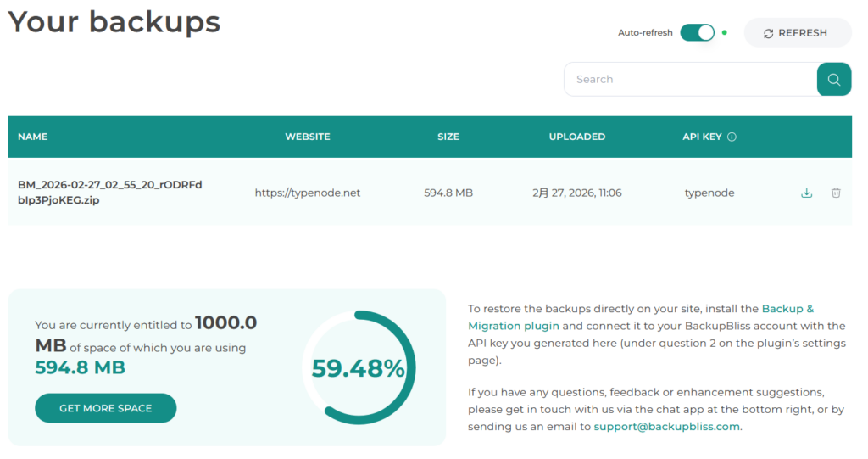Toggle the Auto-refresh switch
The image size is (868, 459).
(x=697, y=33)
